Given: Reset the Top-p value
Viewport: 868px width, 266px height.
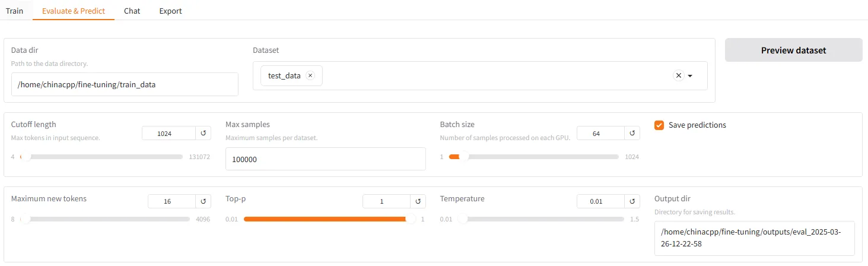Looking at the screenshot, I should click(418, 201).
